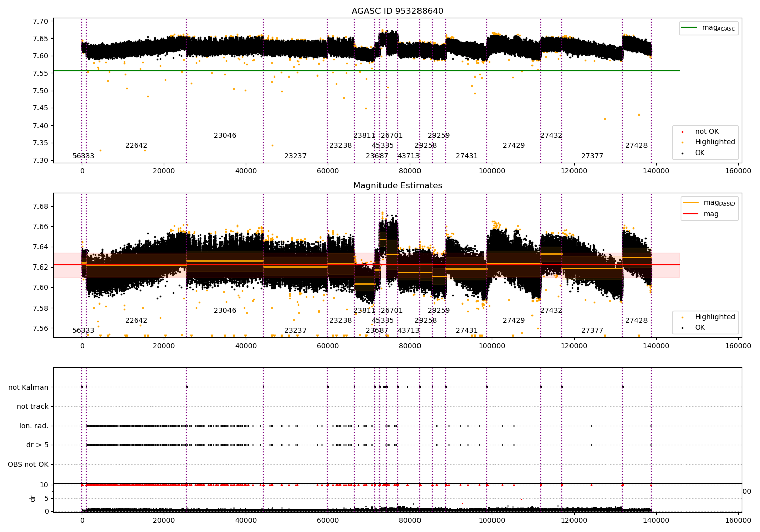Select obsid label 27428 in the top plot

[x=636, y=145]
